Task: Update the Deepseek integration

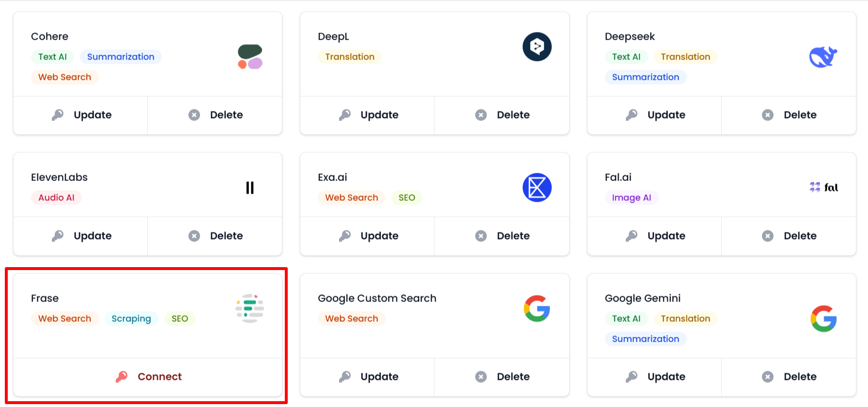Action: click(x=654, y=115)
